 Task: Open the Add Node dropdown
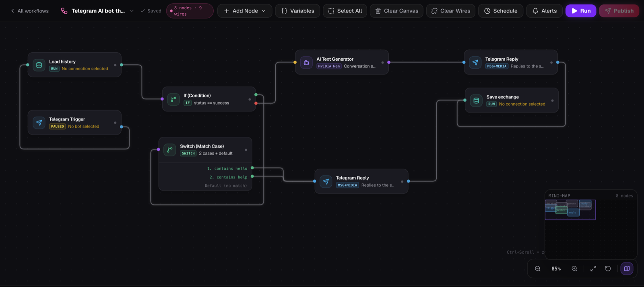pos(245,11)
